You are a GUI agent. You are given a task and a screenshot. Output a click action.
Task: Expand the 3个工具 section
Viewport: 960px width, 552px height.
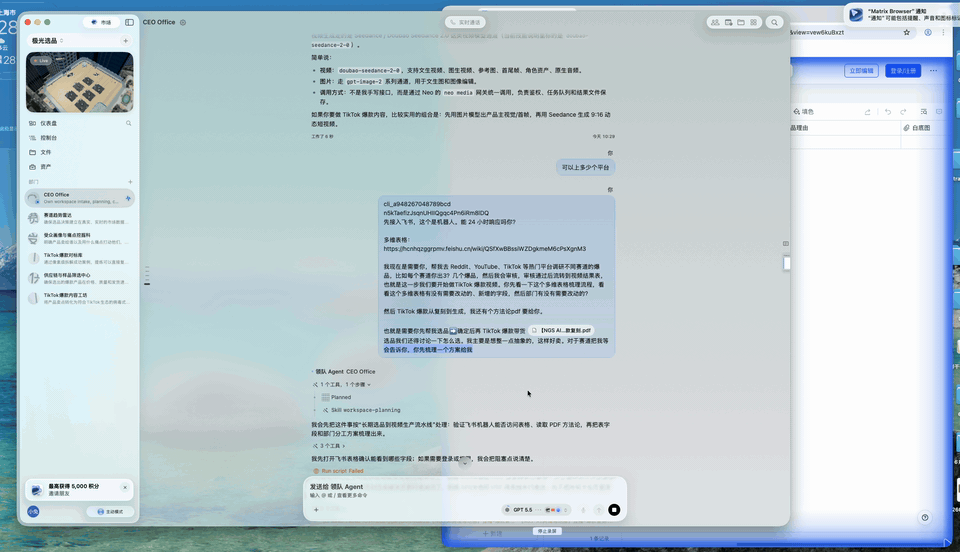coord(329,446)
